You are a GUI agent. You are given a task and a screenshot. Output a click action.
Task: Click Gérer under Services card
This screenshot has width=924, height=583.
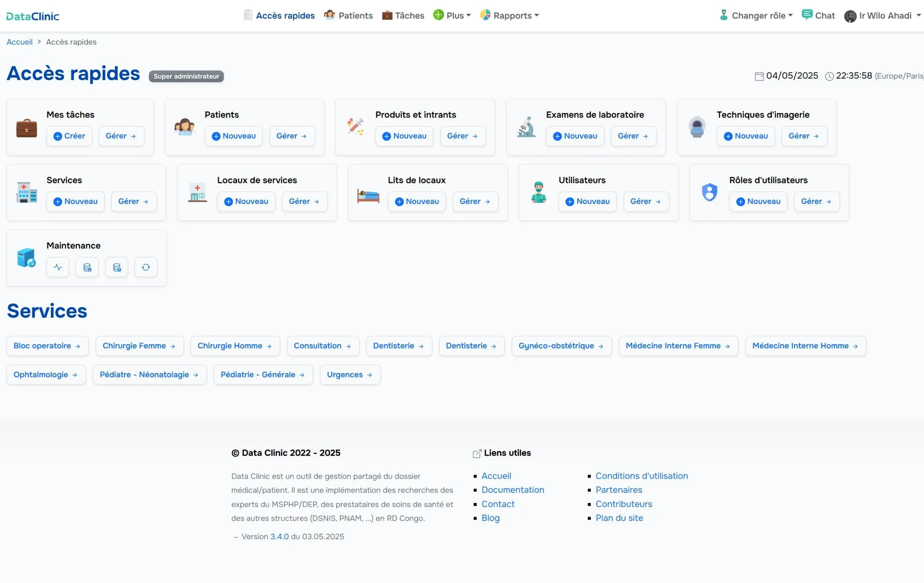(134, 202)
